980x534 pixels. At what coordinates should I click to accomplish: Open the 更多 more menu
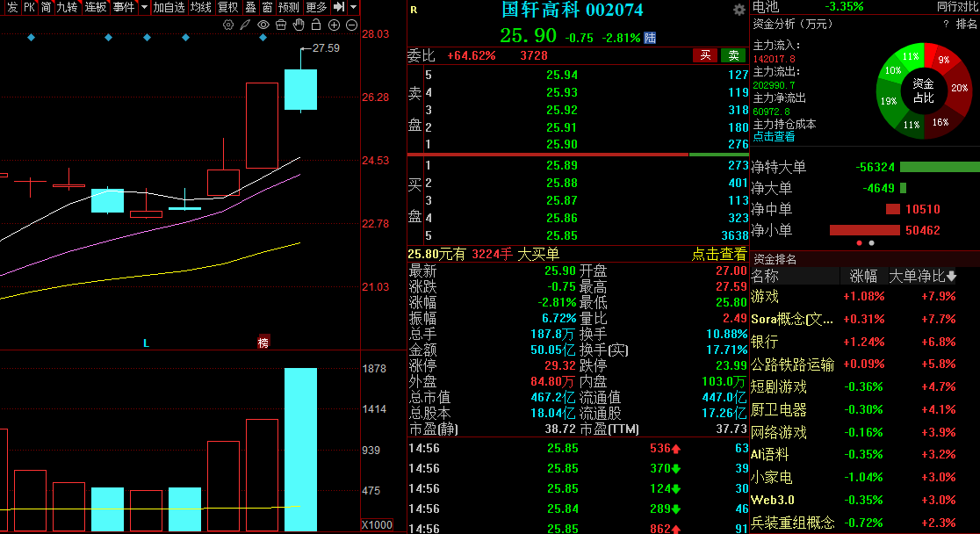coord(316,7)
